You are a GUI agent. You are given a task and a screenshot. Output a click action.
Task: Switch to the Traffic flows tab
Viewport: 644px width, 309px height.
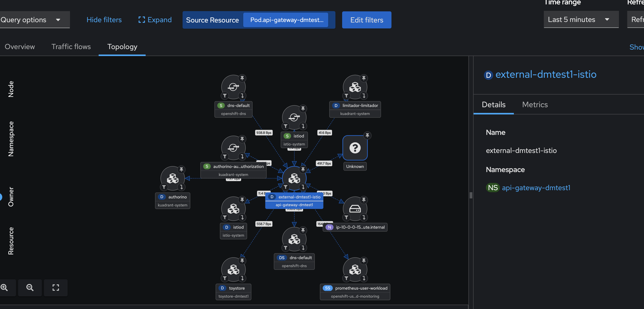pos(71,47)
